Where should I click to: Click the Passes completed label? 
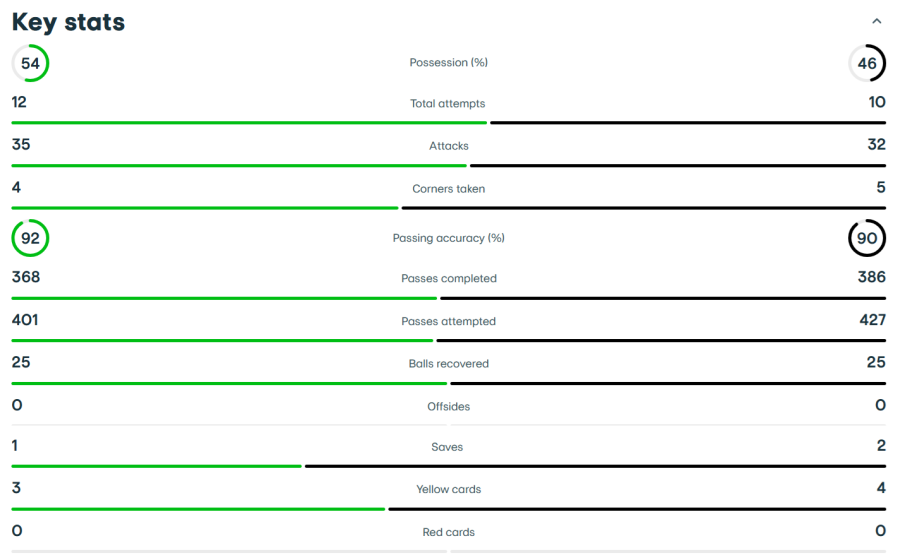(448, 278)
